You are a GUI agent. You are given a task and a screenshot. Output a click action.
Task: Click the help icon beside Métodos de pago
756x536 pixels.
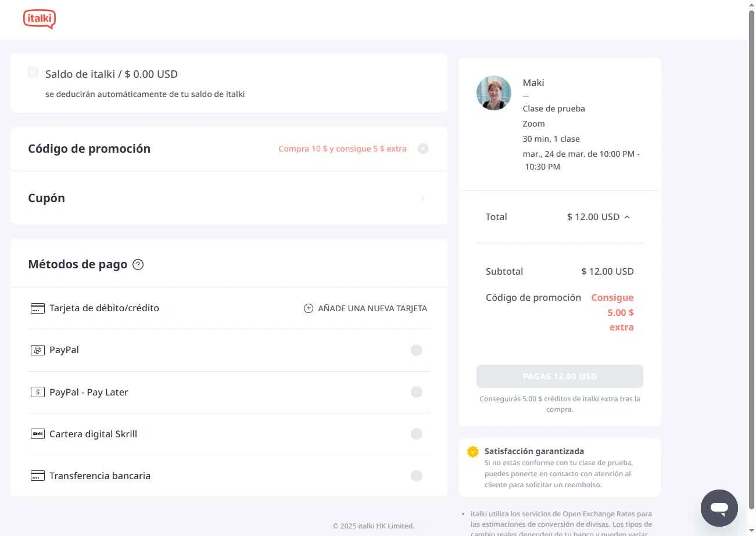[138, 265]
